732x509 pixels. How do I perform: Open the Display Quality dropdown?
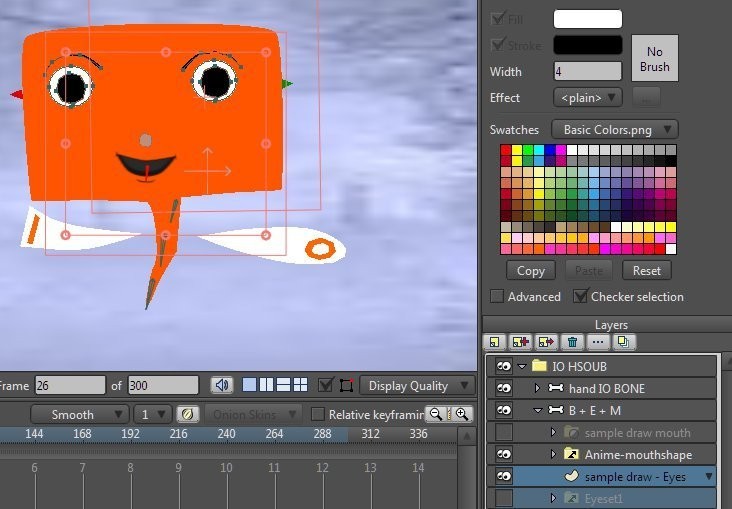[417, 385]
